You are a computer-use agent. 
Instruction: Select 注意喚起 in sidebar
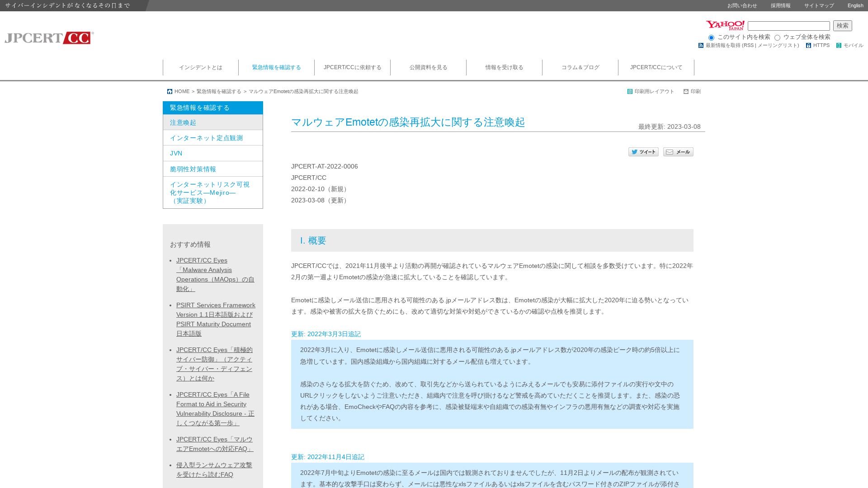pyautogui.click(x=213, y=123)
